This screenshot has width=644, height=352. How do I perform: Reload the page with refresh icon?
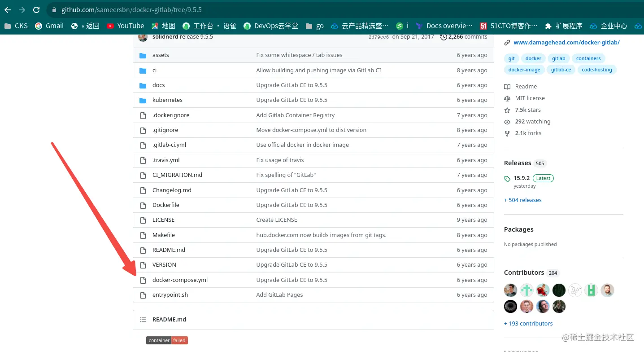36,10
